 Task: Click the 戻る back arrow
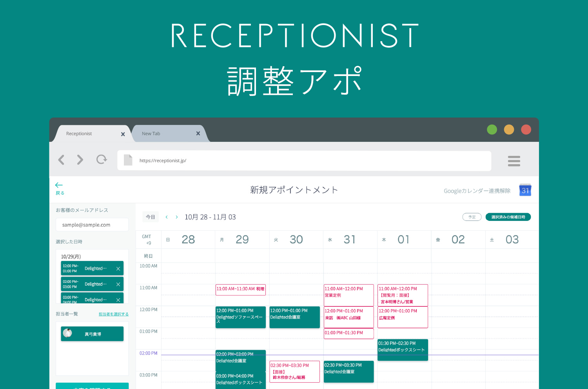pos(59,185)
